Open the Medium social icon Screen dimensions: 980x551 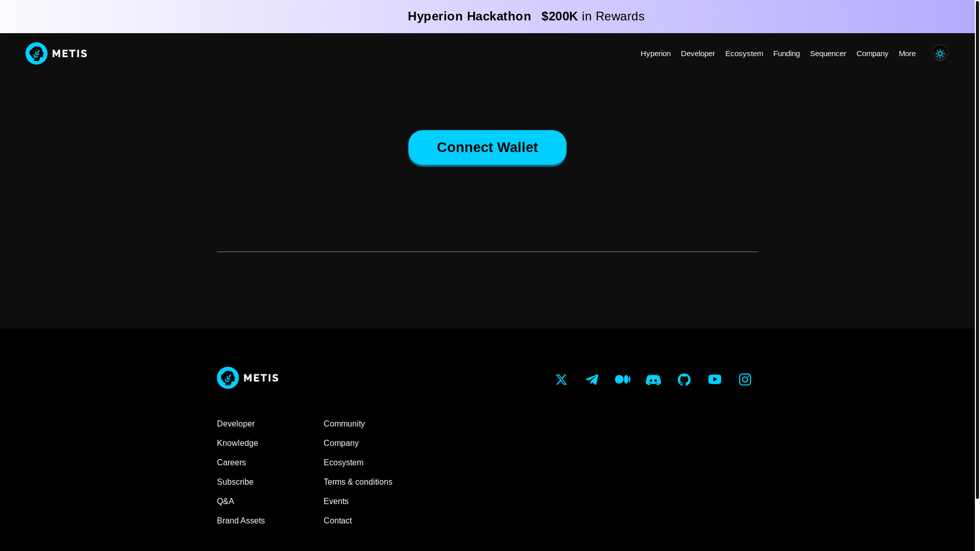click(622, 380)
